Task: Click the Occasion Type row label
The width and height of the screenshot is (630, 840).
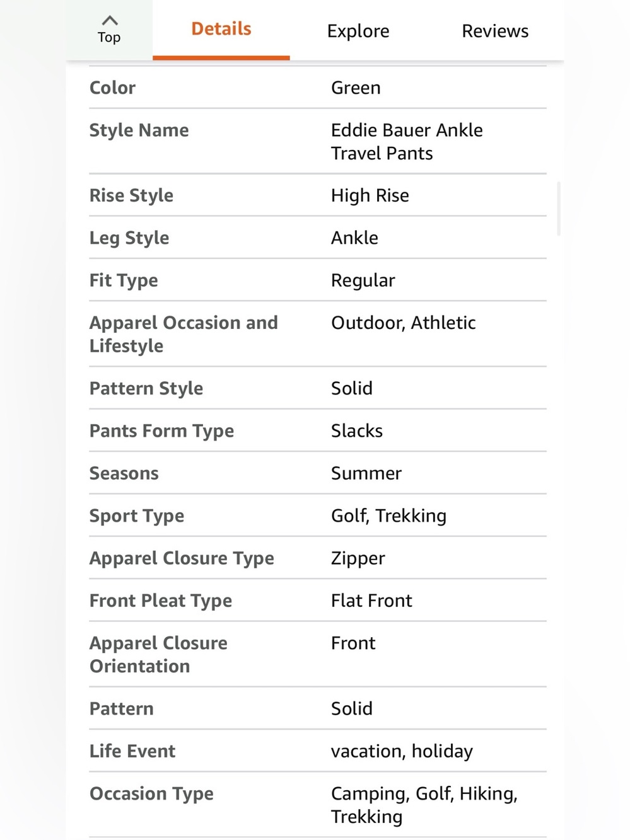Action: pyautogui.click(x=151, y=794)
